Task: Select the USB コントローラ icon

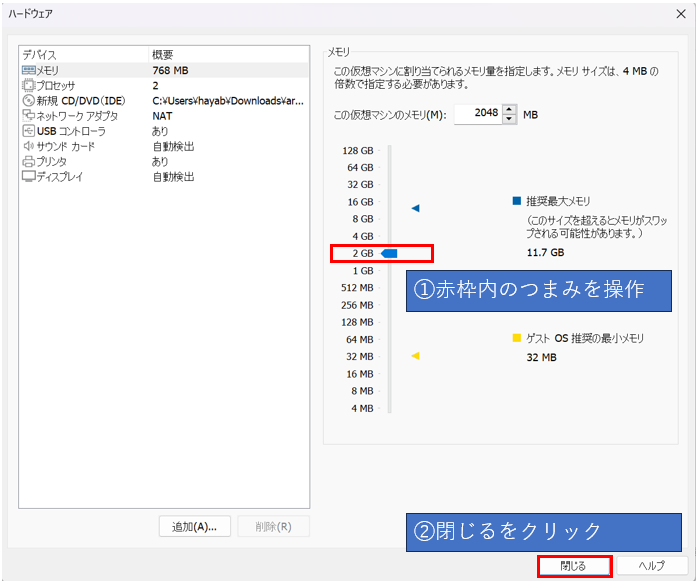Action: 29,131
